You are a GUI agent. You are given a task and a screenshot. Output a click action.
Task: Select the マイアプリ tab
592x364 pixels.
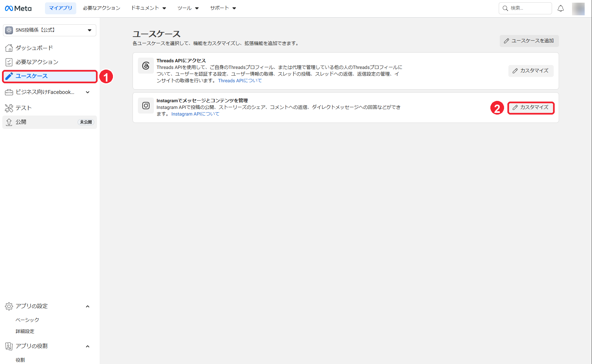click(61, 8)
